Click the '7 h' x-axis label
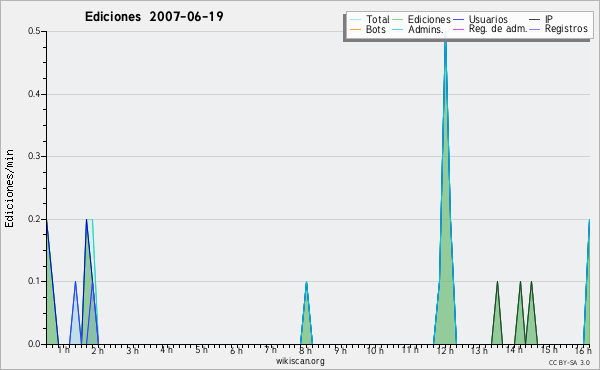Image resolution: width=600 pixels, height=370 pixels. tap(271, 350)
